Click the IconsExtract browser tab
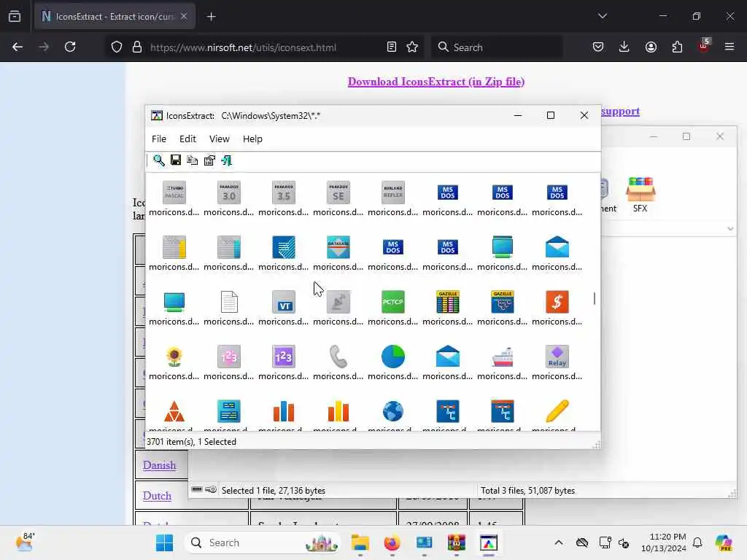The width and height of the screenshot is (747, 560). (x=115, y=17)
